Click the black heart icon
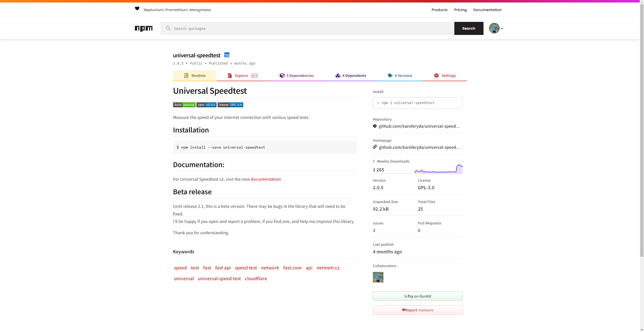 pos(137,9)
